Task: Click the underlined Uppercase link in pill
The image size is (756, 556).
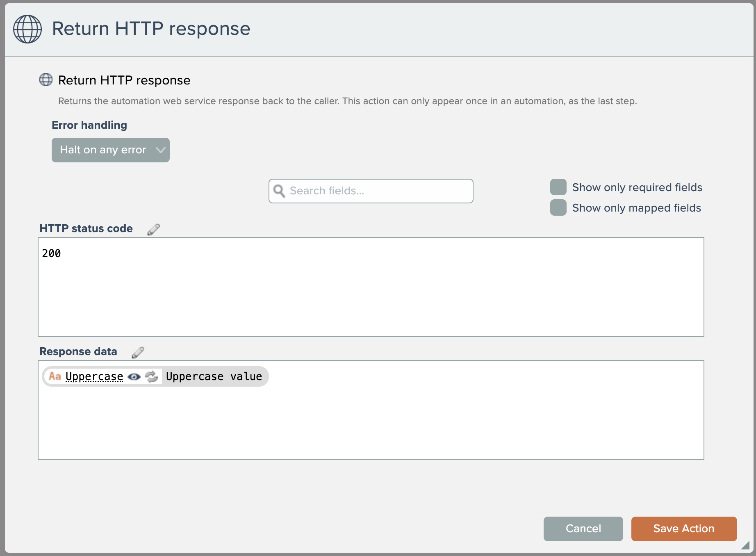Action: (x=94, y=376)
